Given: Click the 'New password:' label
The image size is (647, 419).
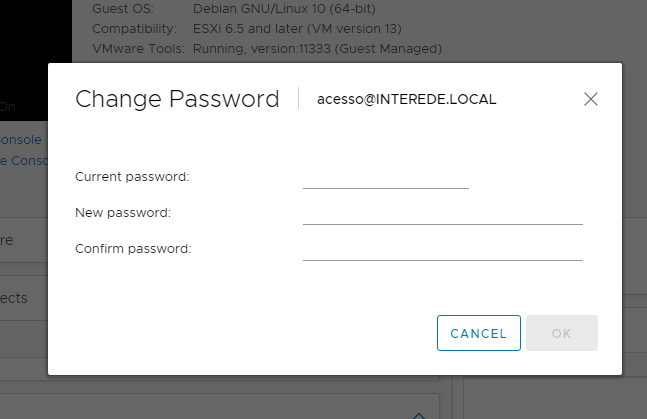Looking at the screenshot, I should point(123,213).
